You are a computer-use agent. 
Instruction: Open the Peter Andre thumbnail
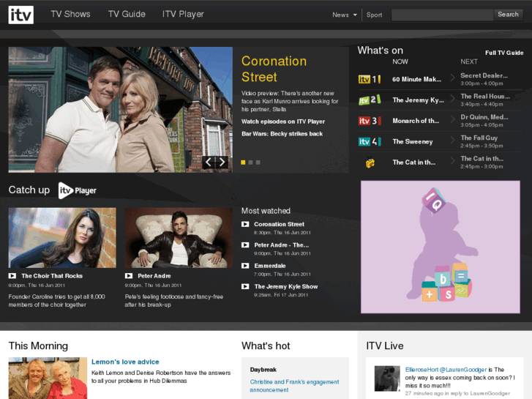179,238
